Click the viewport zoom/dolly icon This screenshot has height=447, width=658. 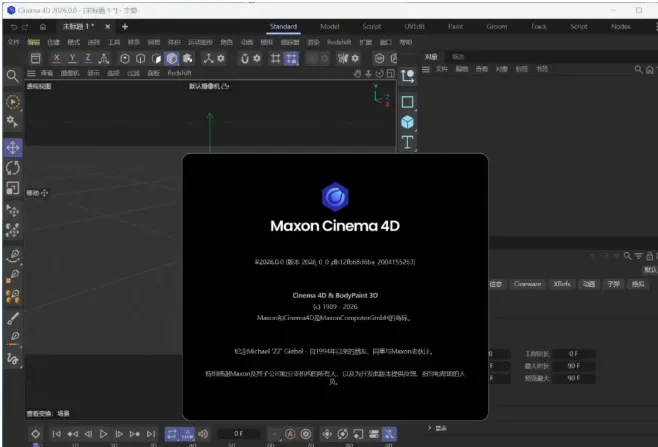368,73
